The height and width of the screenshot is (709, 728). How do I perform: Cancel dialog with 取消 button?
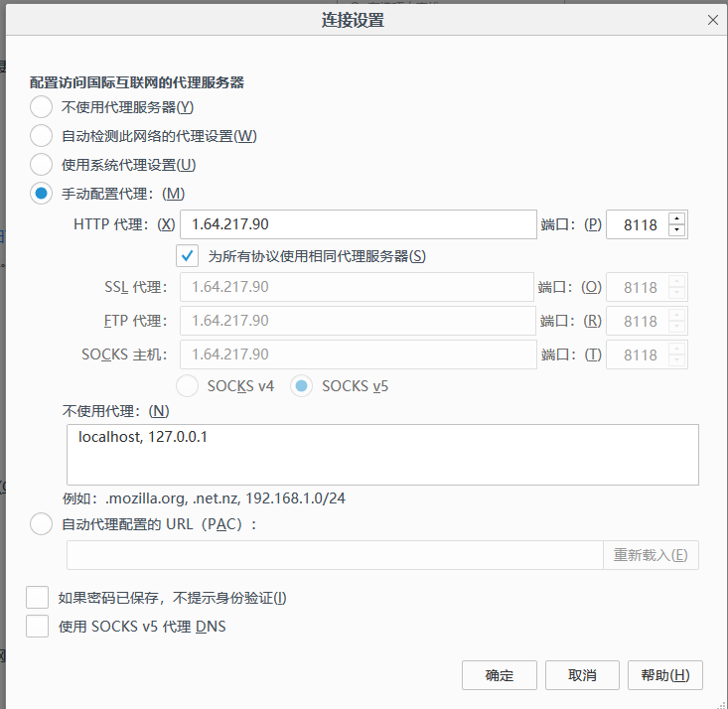click(582, 675)
